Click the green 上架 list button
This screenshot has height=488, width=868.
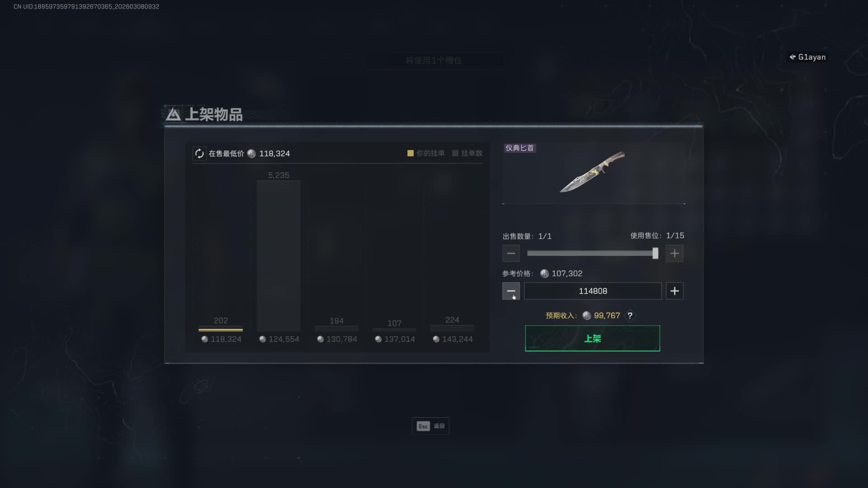point(592,338)
